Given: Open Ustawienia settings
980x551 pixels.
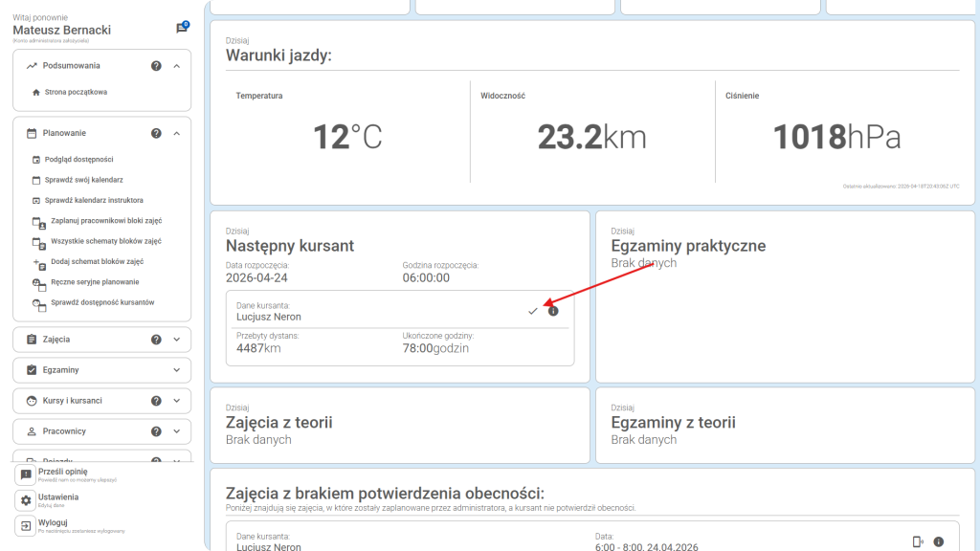Looking at the screenshot, I should coord(57,498).
